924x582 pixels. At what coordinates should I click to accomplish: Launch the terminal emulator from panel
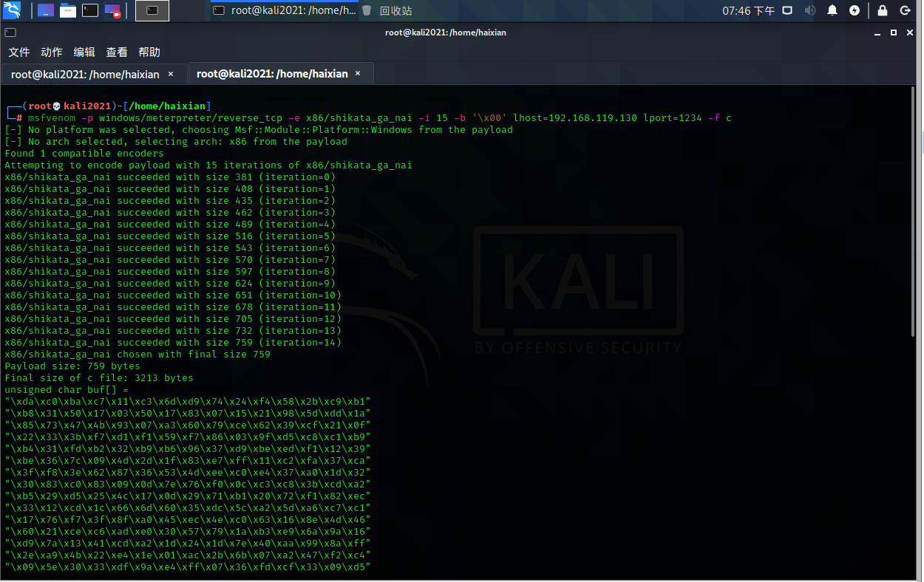[x=90, y=10]
